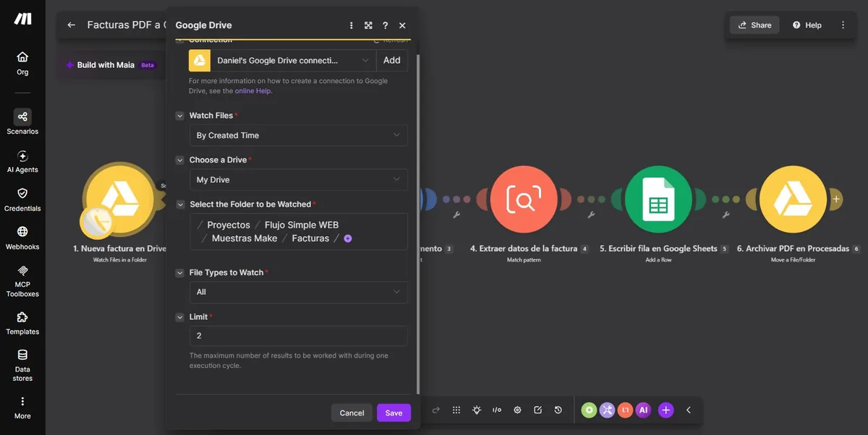Open Scenarios in the sidebar

pos(22,122)
